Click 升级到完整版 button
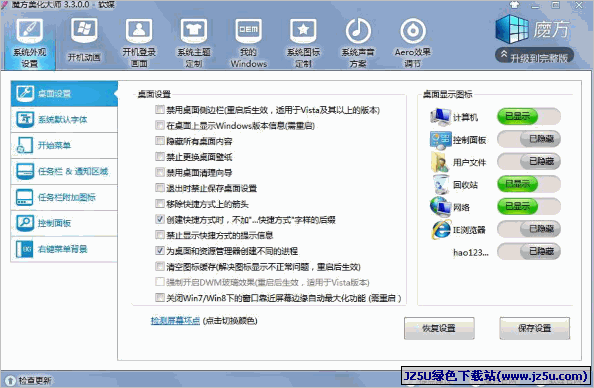The image size is (594, 388). (x=535, y=56)
